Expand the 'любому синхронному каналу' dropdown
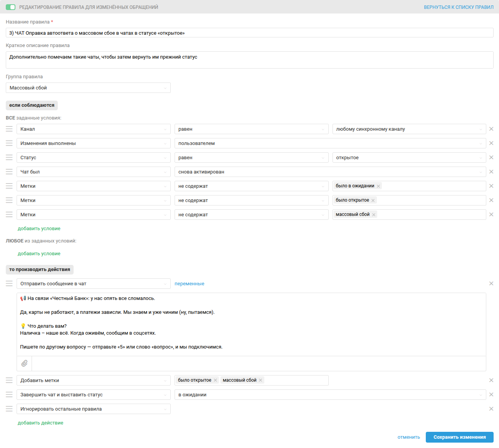 tap(408, 129)
